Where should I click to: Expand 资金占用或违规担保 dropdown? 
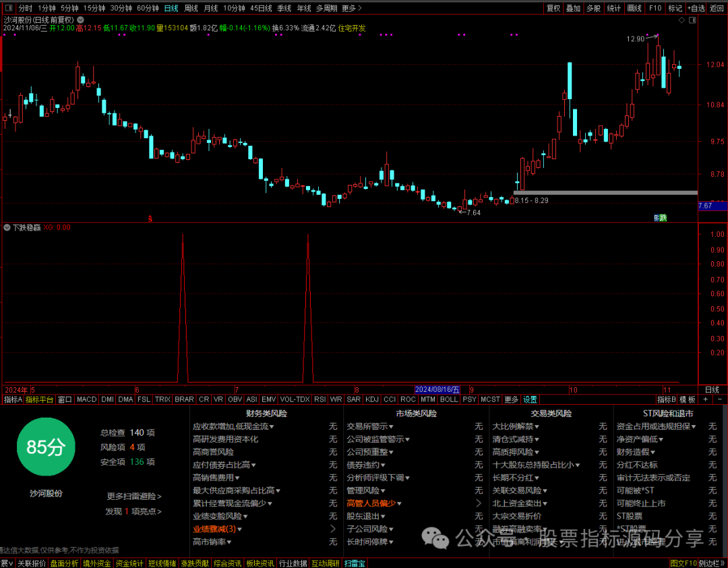coord(657,426)
